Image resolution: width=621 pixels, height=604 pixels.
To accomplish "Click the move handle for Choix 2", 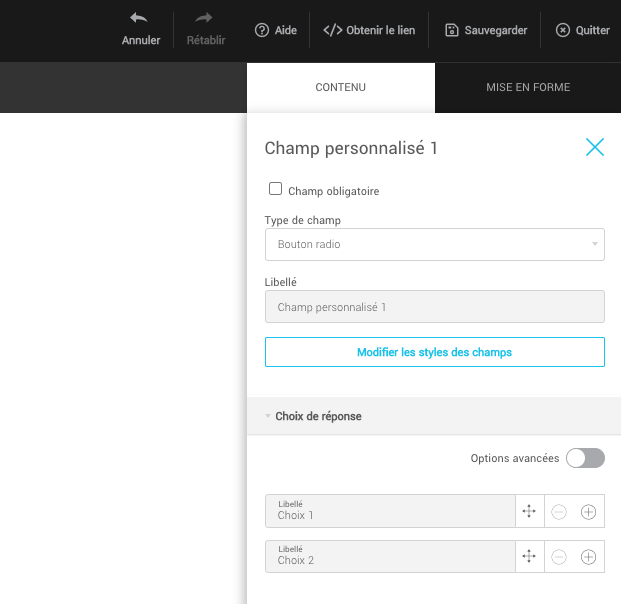I will pos(529,557).
